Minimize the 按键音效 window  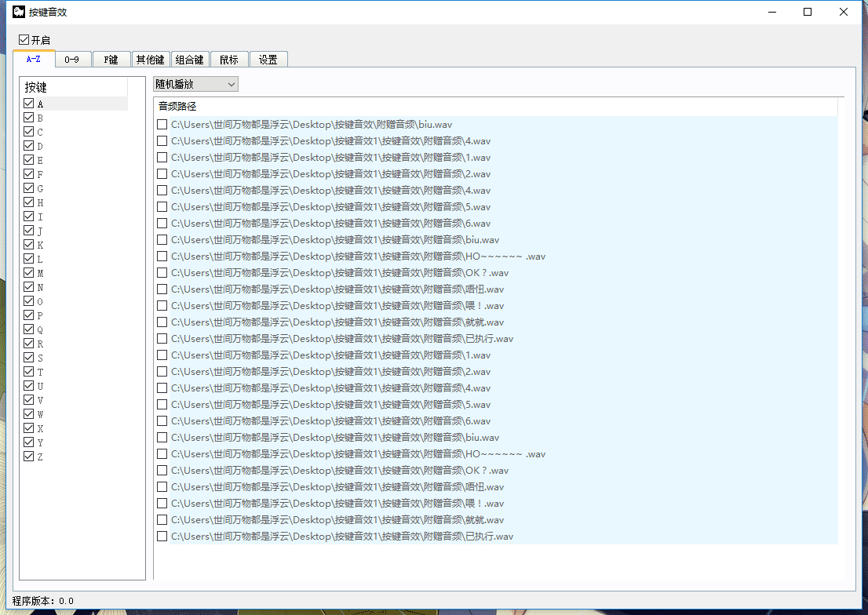771,12
